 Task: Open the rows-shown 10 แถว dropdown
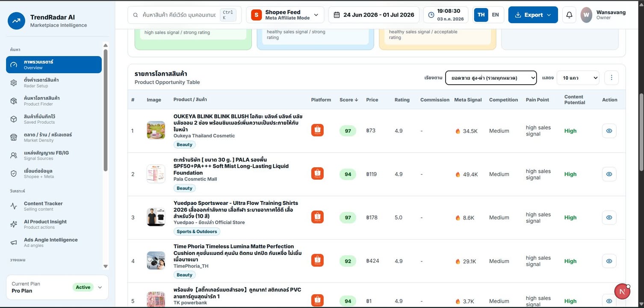click(578, 78)
